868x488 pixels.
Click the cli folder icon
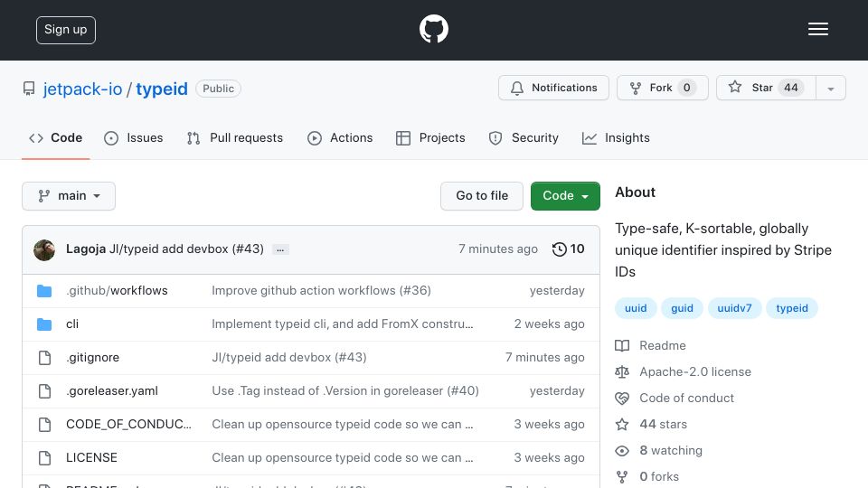(x=44, y=324)
